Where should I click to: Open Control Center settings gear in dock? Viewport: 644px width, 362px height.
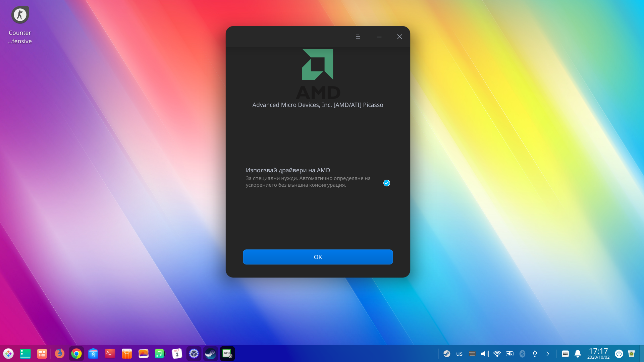[x=194, y=354]
